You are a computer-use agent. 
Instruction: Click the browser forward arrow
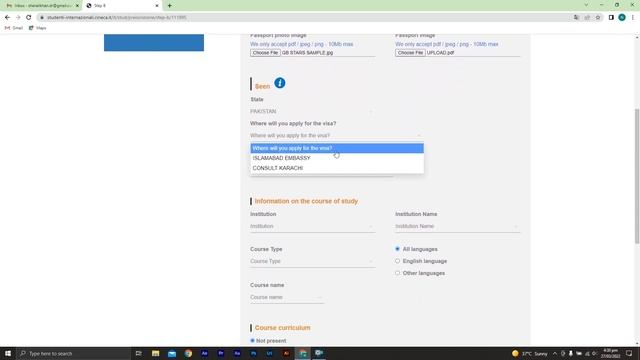[x=18, y=18]
